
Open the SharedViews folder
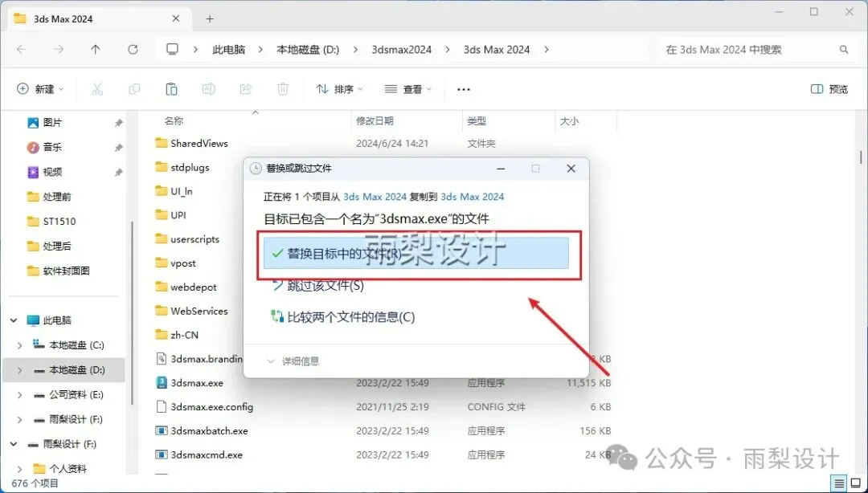pyautogui.click(x=191, y=143)
